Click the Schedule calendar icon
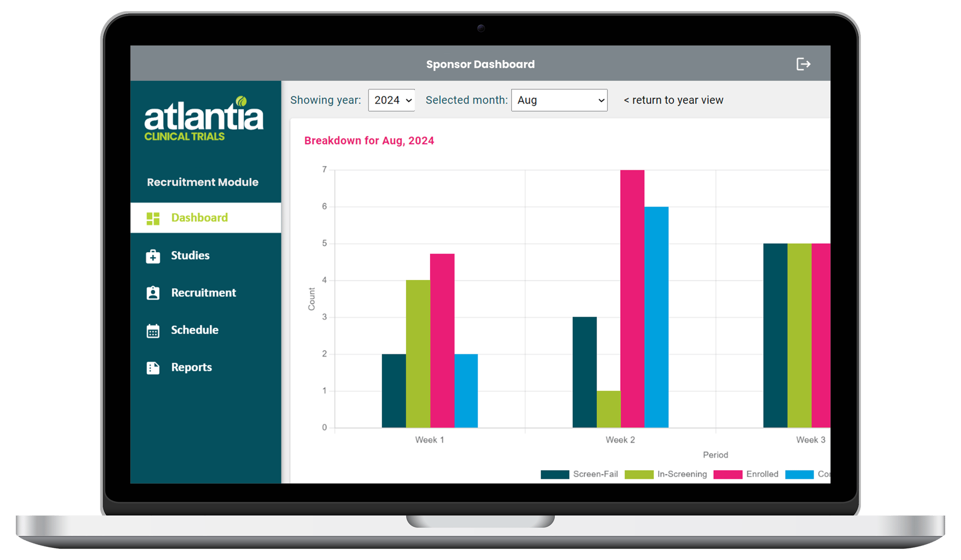This screenshot has width=961, height=560. click(153, 331)
